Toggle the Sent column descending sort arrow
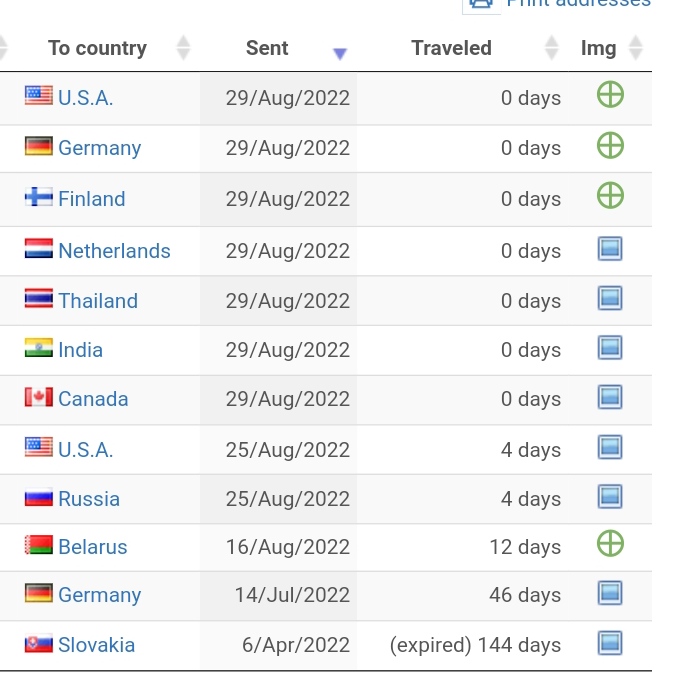This screenshot has height=675, width=682. tap(340, 53)
